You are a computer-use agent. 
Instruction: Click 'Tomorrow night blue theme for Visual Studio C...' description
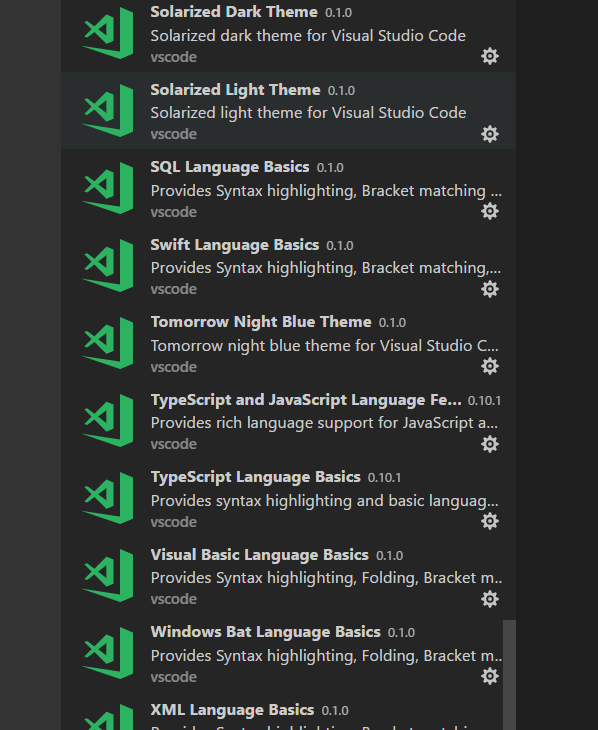coord(325,346)
